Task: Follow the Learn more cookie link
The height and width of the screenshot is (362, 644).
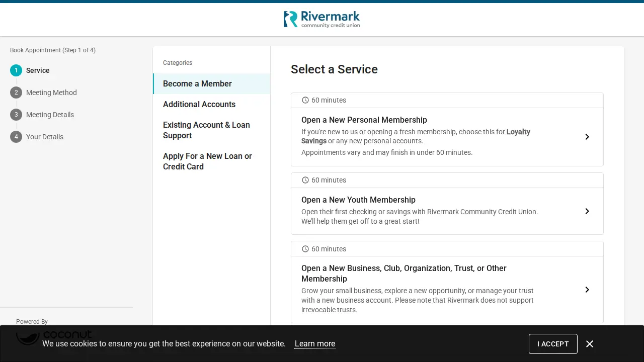Action: coord(315,344)
